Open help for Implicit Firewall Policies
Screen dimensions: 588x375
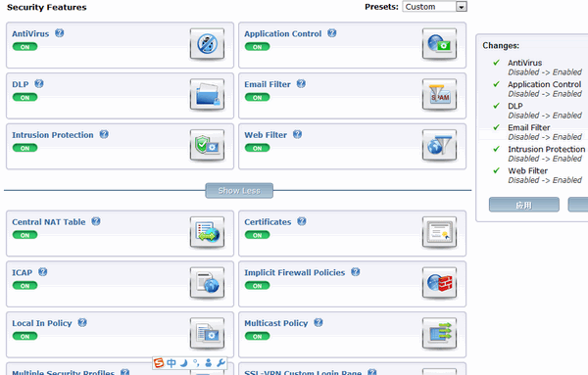[356, 271]
